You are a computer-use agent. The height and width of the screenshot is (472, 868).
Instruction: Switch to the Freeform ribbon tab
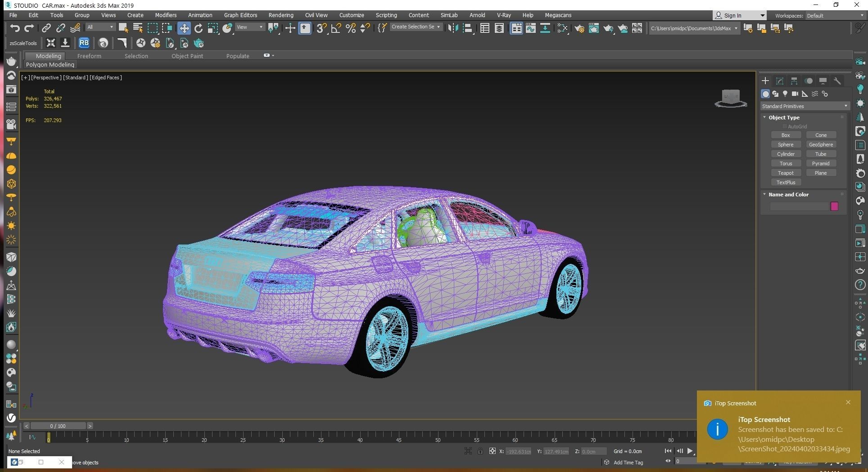pyautogui.click(x=89, y=56)
